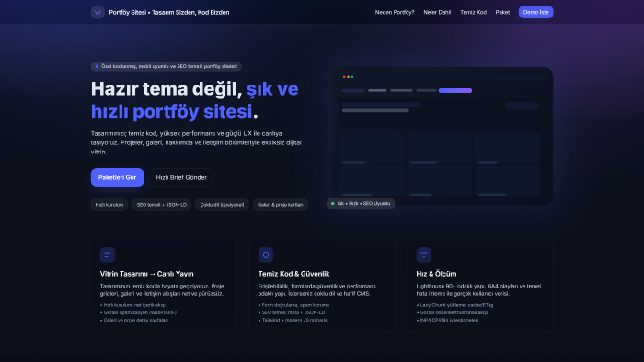
Task: Go to Neler Dahil section
Action: click(437, 12)
